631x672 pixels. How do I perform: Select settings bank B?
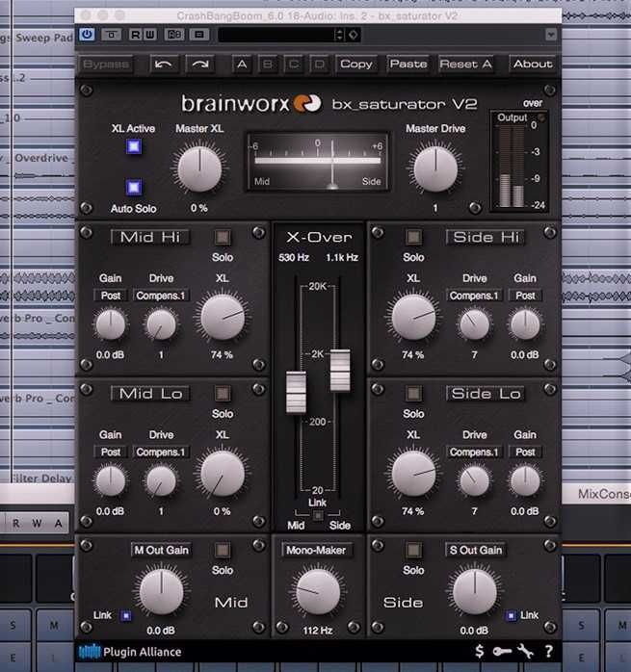pos(268,65)
